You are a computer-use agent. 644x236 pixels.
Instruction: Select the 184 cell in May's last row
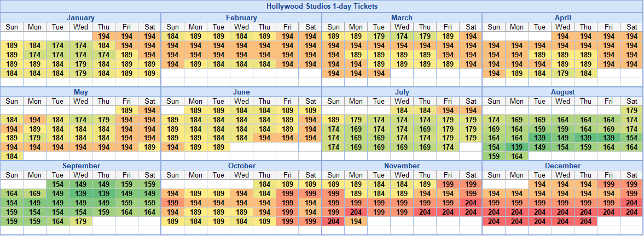(11, 156)
